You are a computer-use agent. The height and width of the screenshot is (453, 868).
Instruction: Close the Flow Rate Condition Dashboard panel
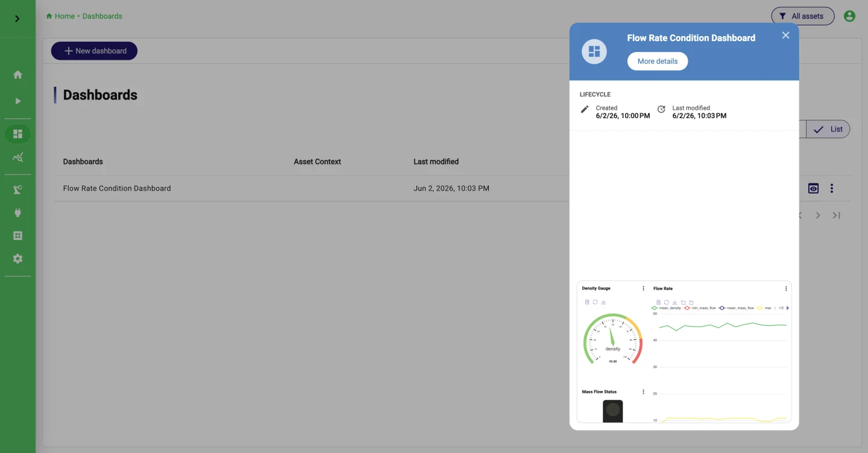pos(785,35)
